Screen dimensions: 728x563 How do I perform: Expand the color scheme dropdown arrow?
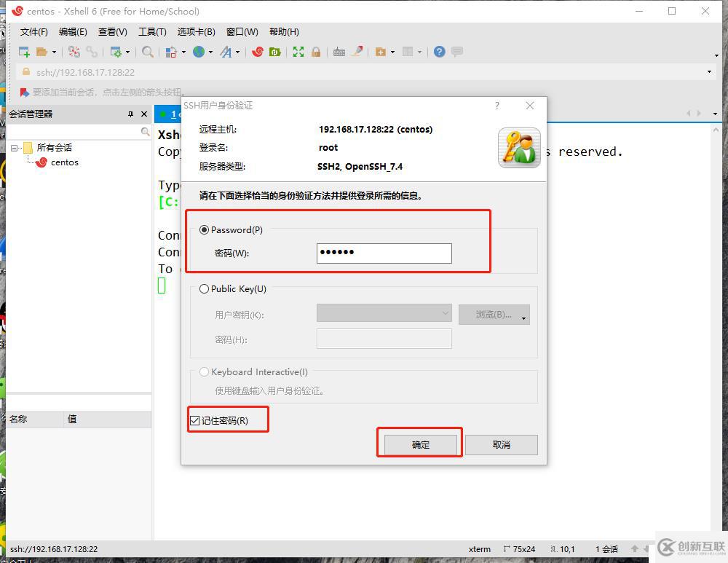point(183,52)
